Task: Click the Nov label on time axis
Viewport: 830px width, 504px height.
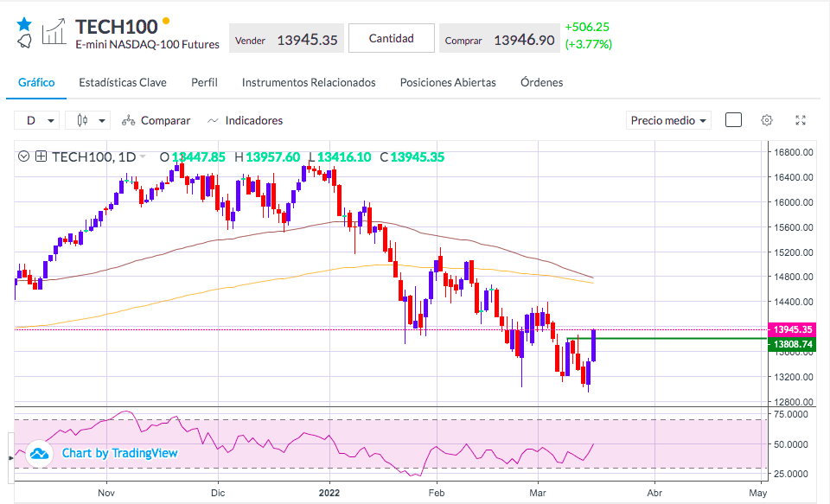Action: coord(106,493)
